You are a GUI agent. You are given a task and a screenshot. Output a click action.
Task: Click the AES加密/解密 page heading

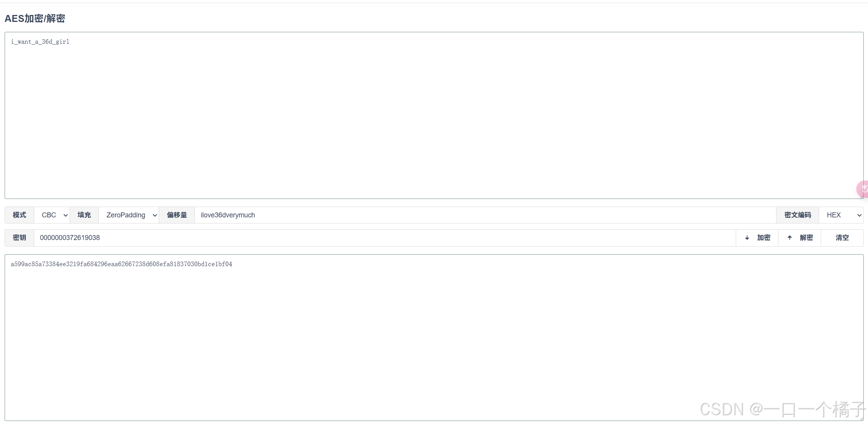pos(35,18)
